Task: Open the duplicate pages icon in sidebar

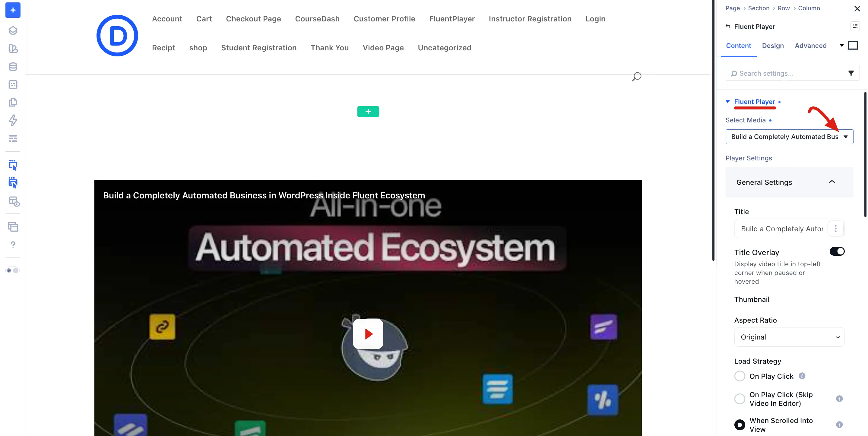Action: (13, 103)
